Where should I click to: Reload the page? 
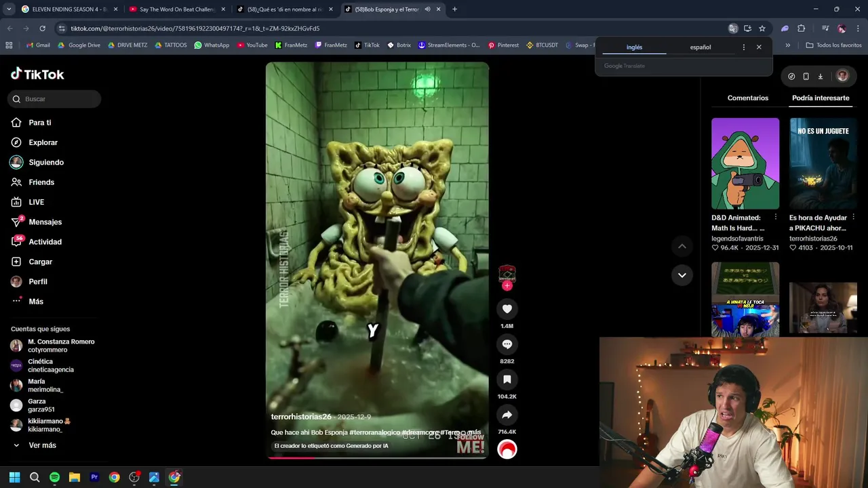[42, 28]
